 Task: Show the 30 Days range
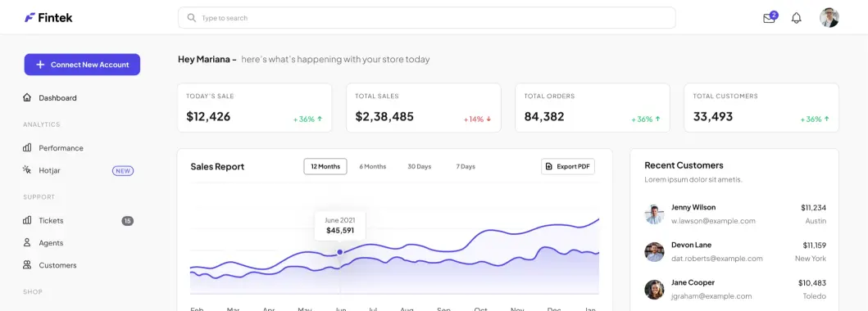[419, 166]
